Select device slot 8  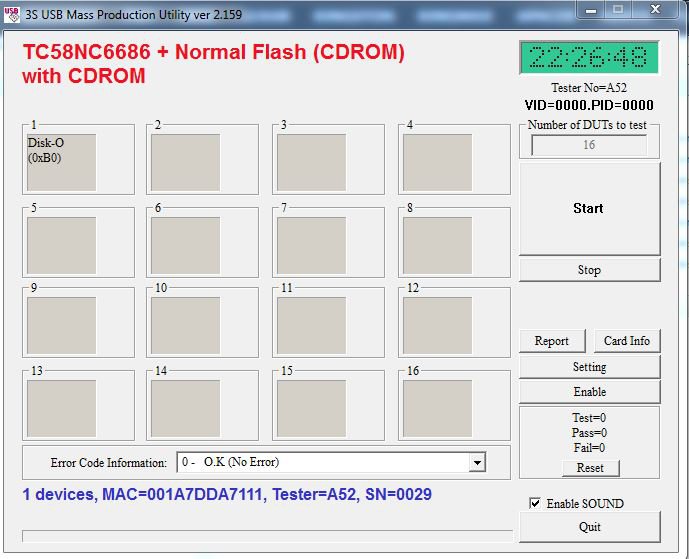(x=437, y=245)
